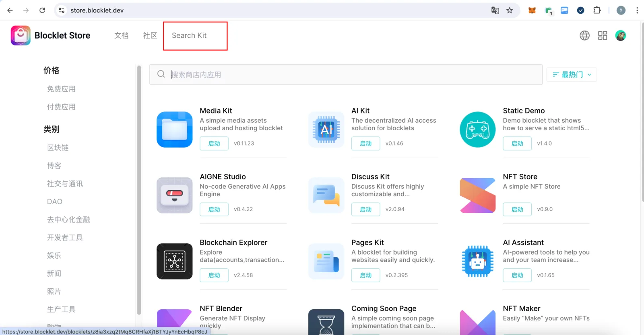Image resolution: width=644 pixels, height=335 pixels.
Task: Click the Blockchain Explorer app icon
Action: (175, 261)
